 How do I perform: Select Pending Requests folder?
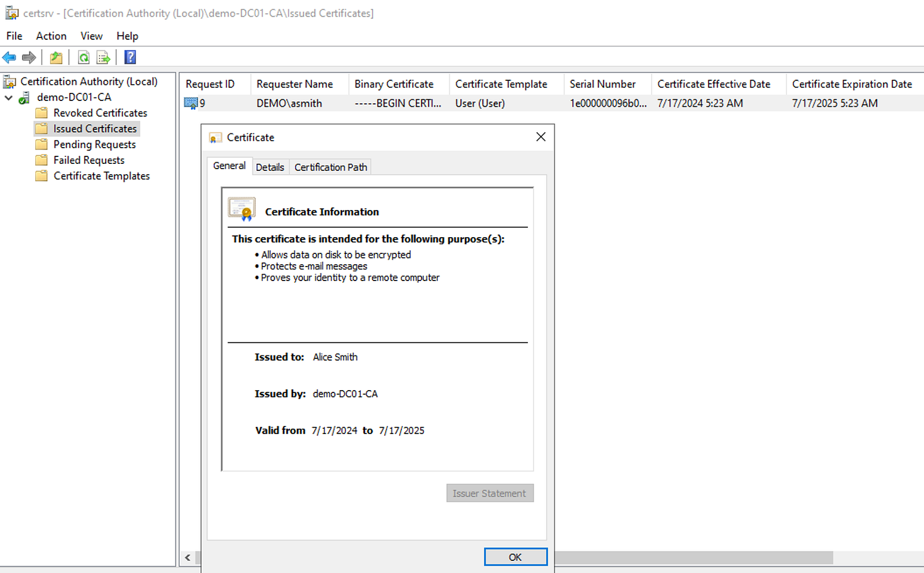94,144
